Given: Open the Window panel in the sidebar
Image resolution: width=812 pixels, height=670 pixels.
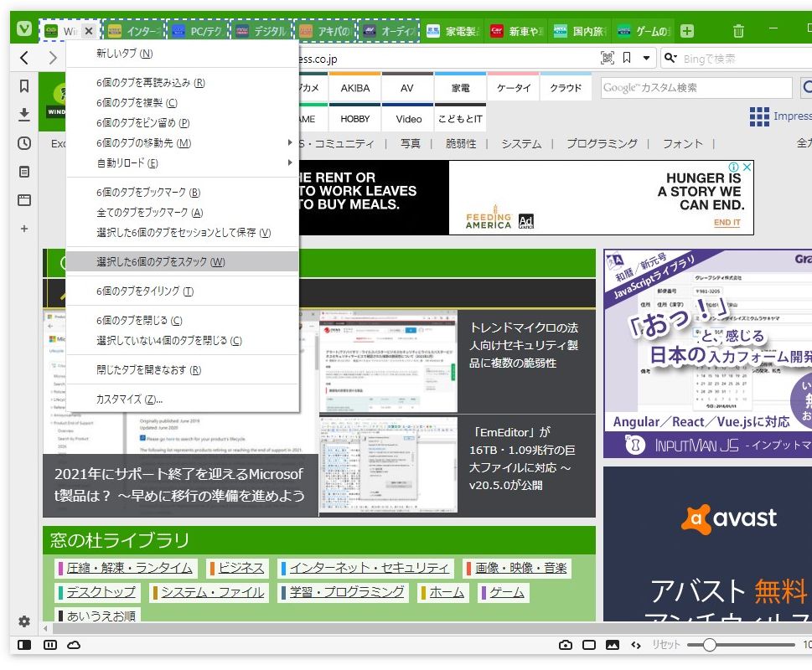Looking at the screenshot, I should pyautogui.click(x=23, y=200).
